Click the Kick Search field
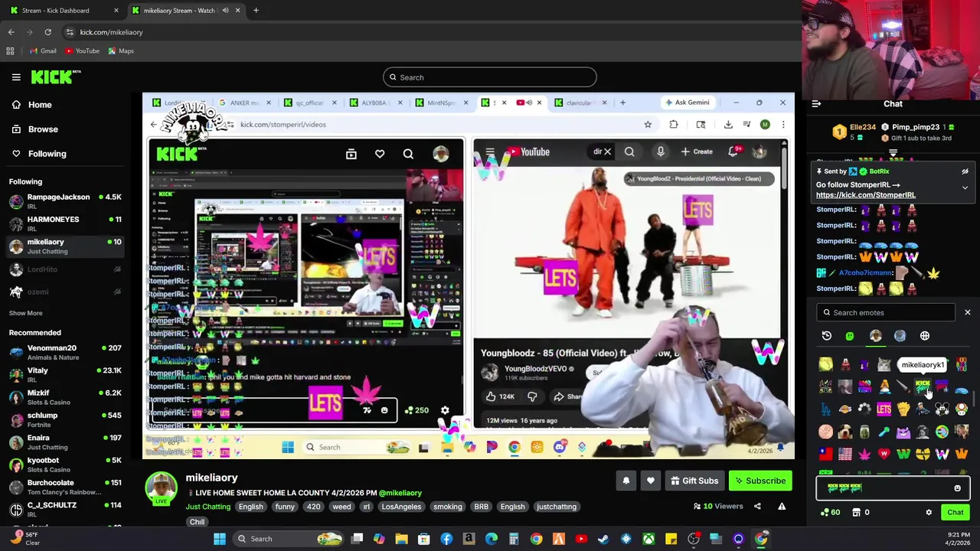Screen dimensions: 980x551 click(489, 77)
